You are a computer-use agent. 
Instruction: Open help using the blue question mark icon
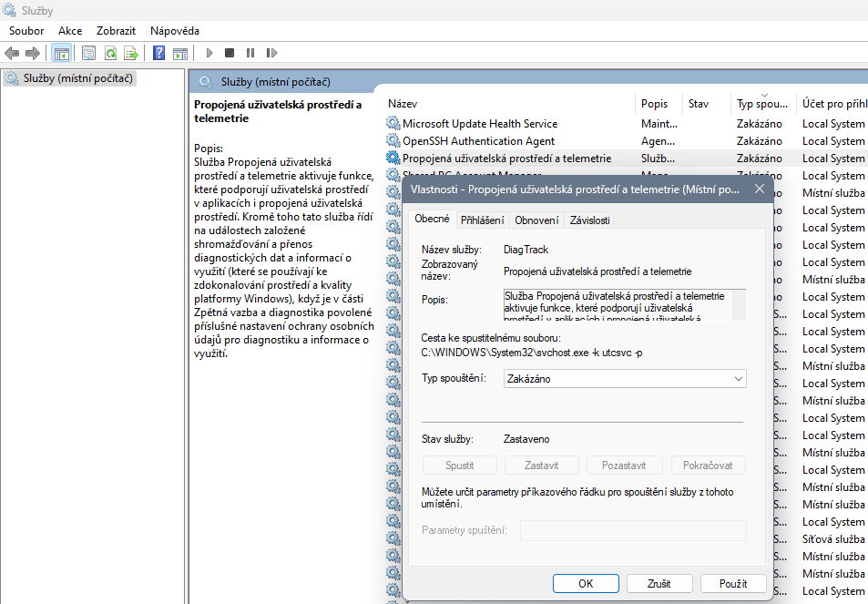[x=158, y=53]
